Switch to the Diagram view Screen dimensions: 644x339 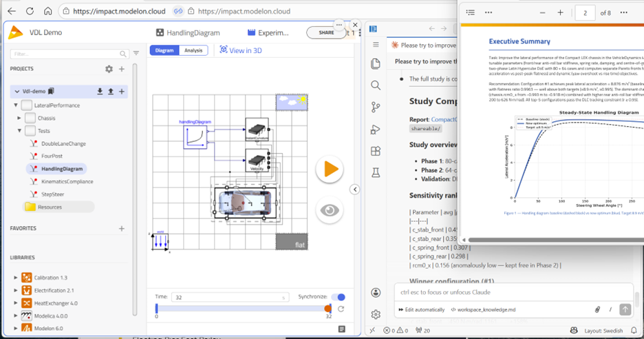tap(164, 50)
